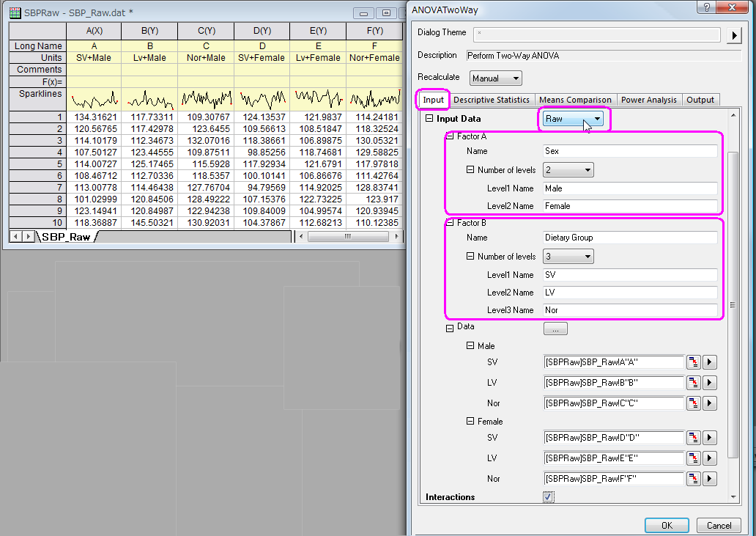Switch to Descriptive Statistics tab

click(491, 100)
